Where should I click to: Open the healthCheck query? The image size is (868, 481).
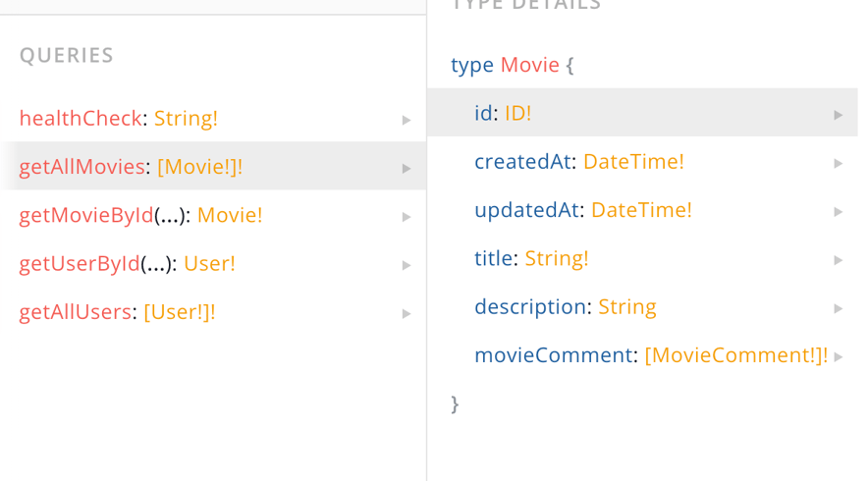[x=81, y=119]
